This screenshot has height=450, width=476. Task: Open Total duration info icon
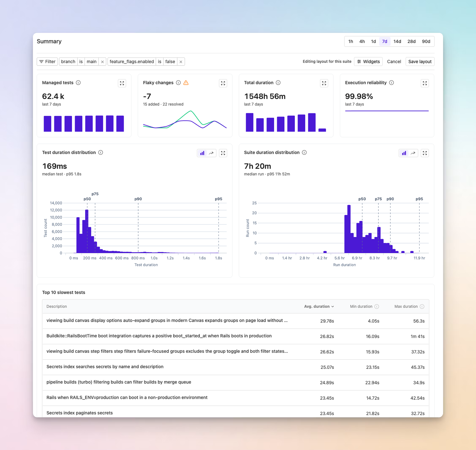(x=278, y=82)
